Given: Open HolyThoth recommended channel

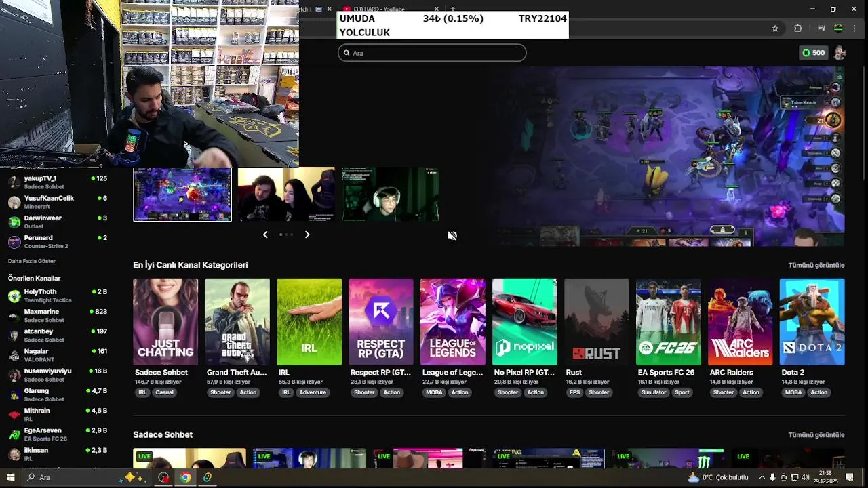Looking at the screenshot, I should pos(58,296).
